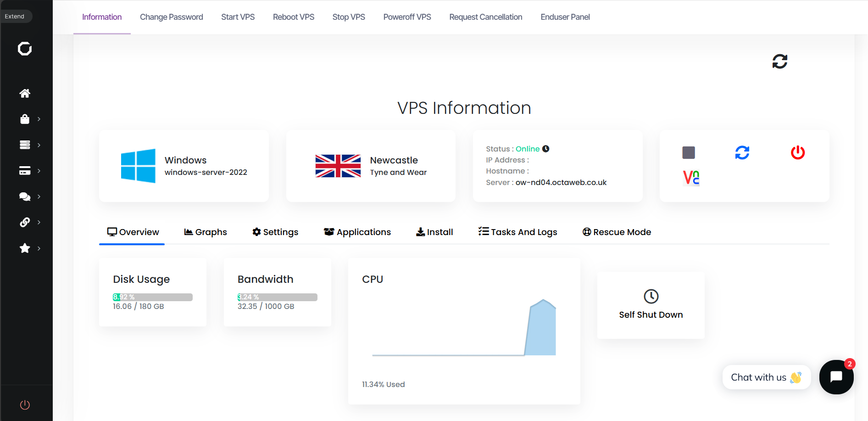
Task: Click the support chat icon in the sidebar
Action: 25,196
